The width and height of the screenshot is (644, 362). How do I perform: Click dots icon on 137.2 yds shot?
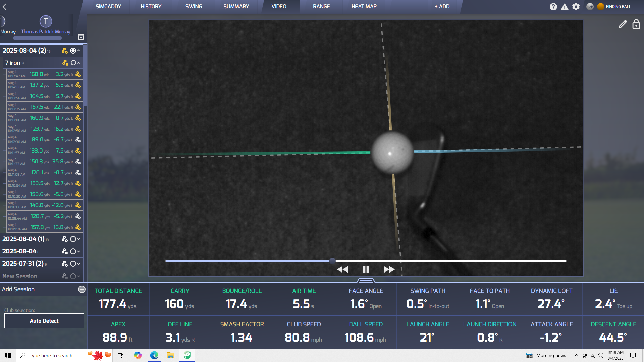tap(78, 85)
